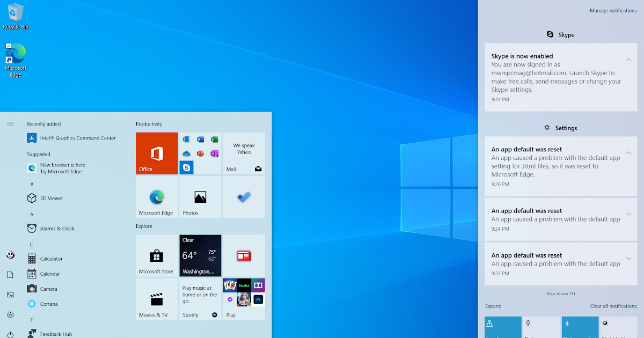Open Hulu in the Play folder tile

pos(244,285)
